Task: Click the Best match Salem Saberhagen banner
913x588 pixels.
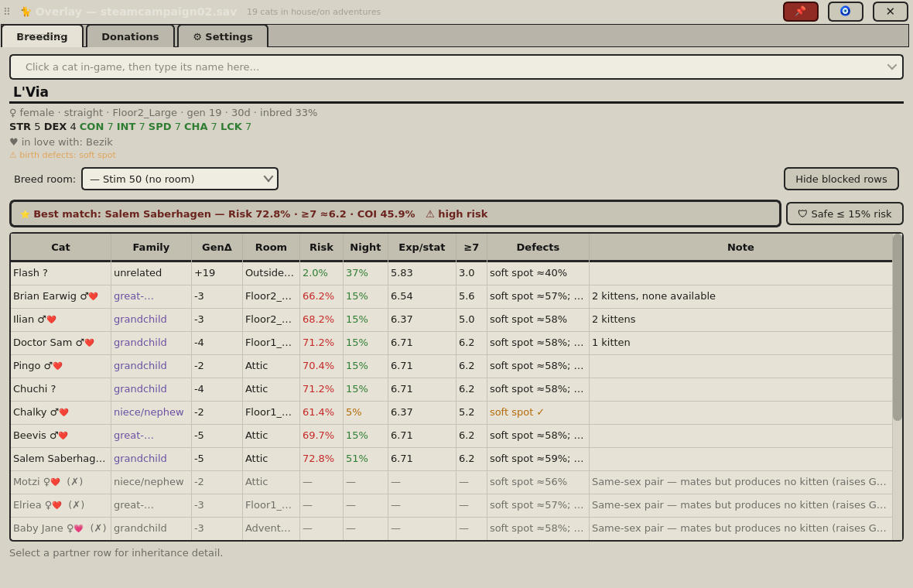Action: 395,214
